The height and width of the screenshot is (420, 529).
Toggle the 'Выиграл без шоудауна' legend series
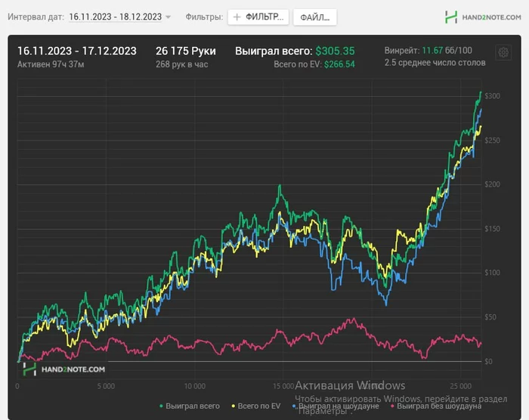pyautogui.click(x=436, y=406)
